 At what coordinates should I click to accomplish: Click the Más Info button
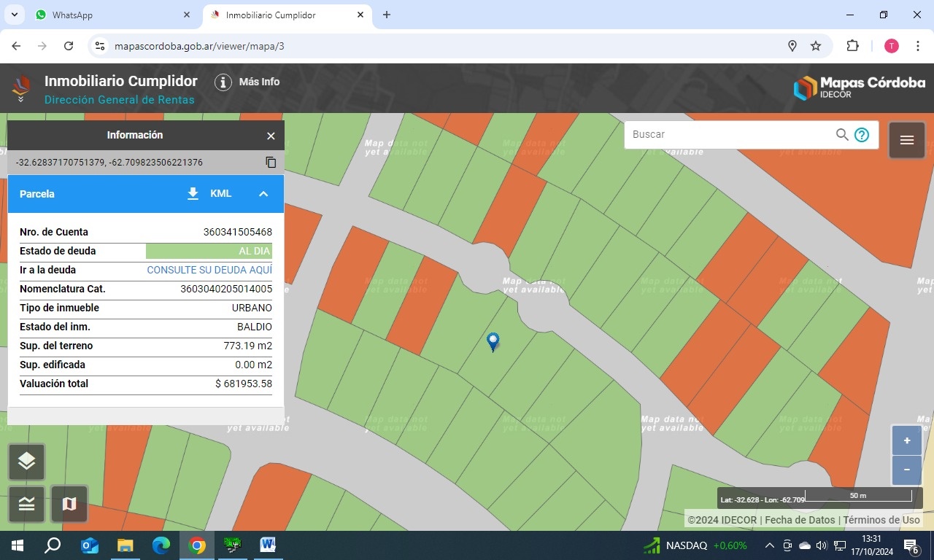coord(247,82)
